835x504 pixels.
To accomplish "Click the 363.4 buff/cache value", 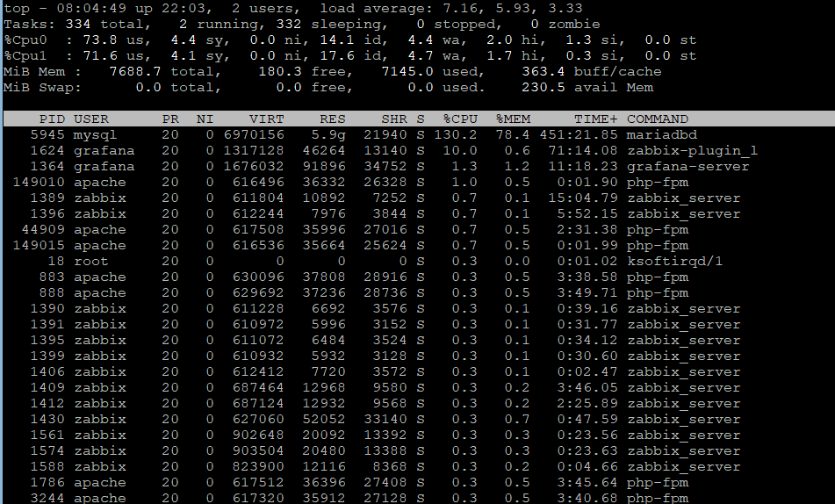I will tap(543, 72).
